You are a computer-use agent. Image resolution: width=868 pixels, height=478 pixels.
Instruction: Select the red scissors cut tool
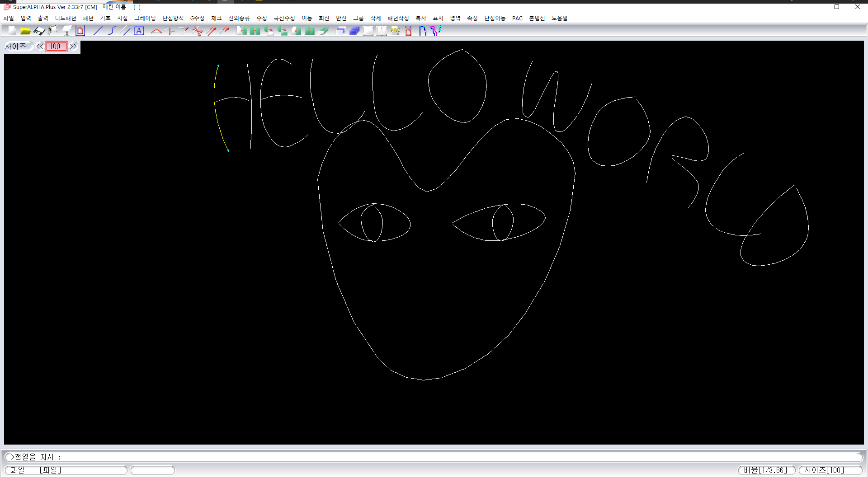click(197, 31)
